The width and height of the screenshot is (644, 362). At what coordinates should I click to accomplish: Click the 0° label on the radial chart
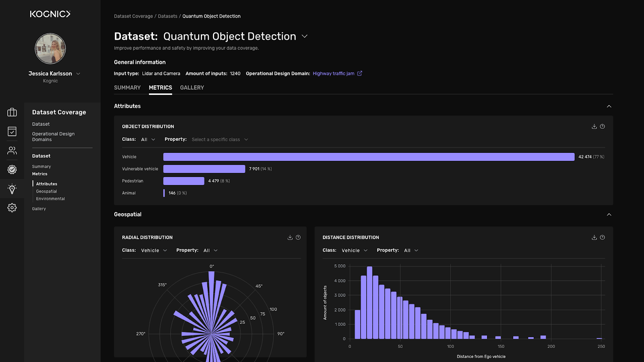[x=212, y=266]
